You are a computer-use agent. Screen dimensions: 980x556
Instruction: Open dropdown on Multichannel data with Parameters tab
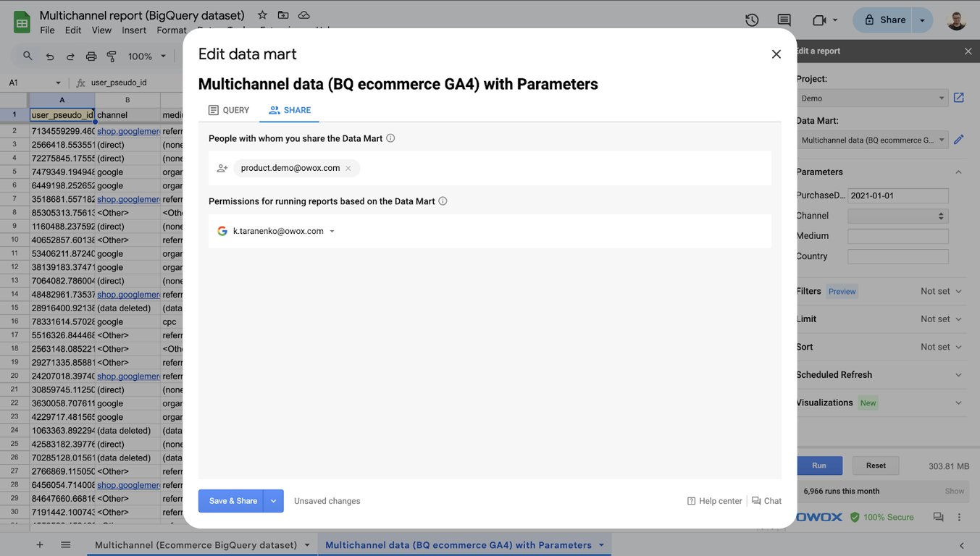[x=601, y=545]
